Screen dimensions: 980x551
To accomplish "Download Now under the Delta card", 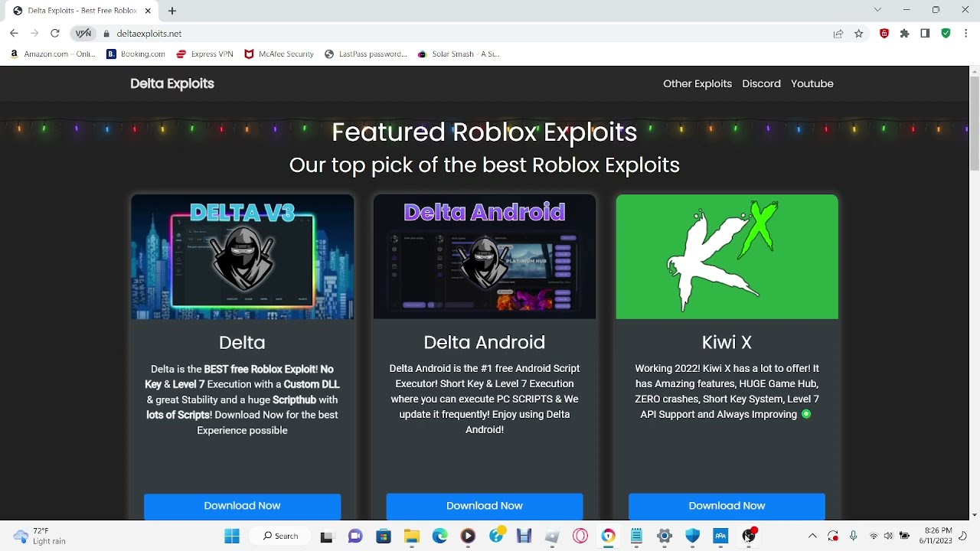I will pos(242,506).
